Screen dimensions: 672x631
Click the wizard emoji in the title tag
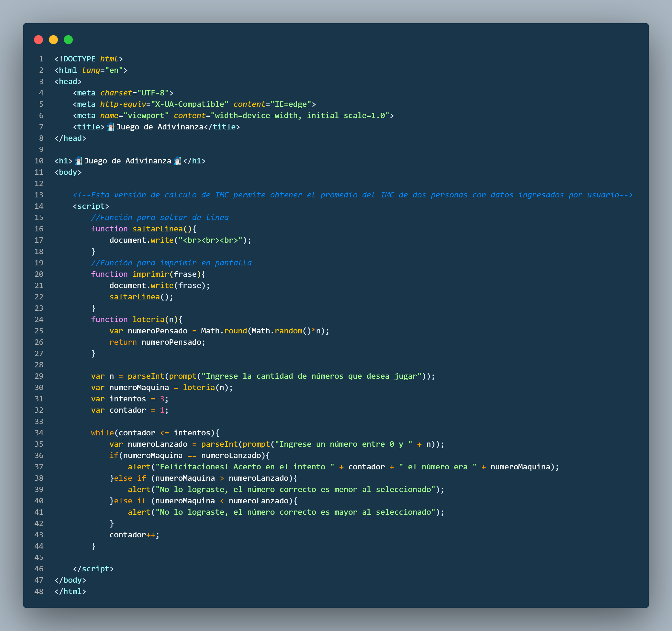click(111, 127)
